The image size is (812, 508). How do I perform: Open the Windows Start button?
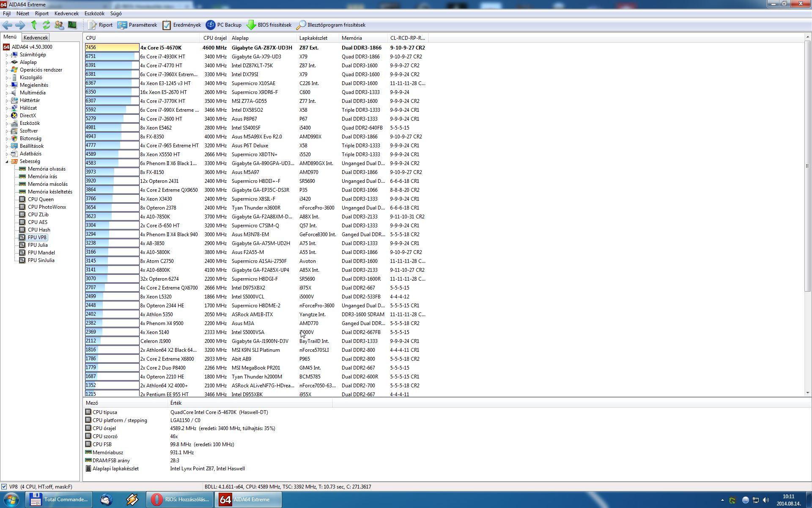pos(11,500)
